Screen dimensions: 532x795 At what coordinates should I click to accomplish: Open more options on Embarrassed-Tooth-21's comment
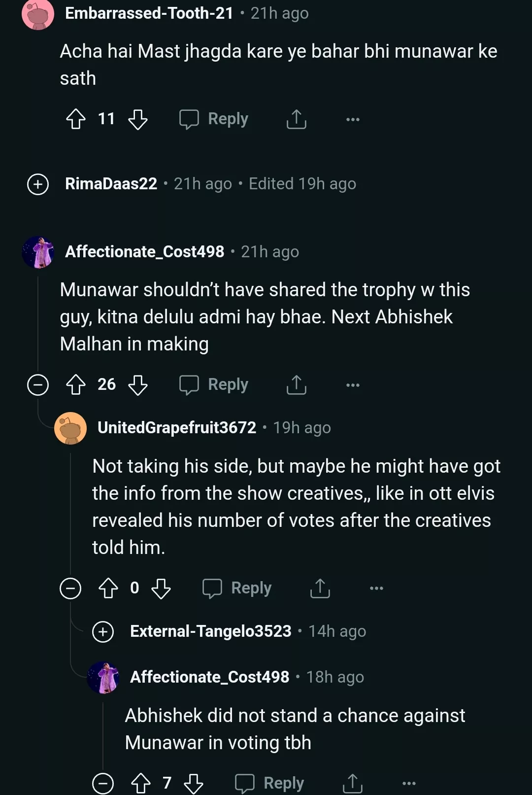pos(353,119)
